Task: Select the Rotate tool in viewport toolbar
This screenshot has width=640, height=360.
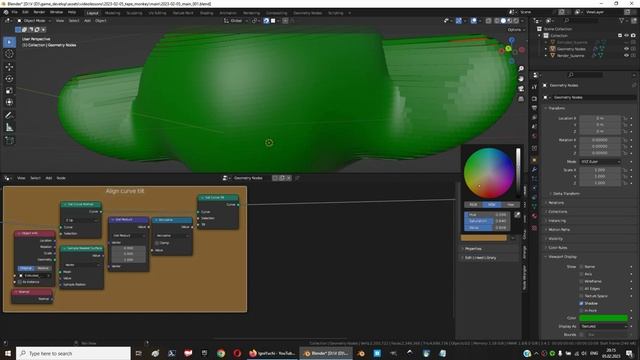Action: (9, 78)
